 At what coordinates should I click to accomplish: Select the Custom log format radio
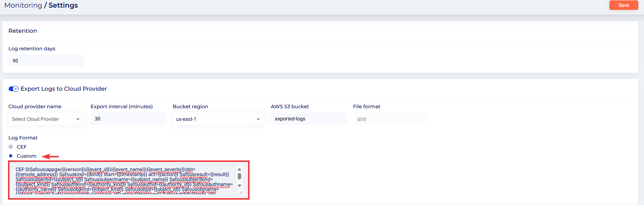pyautogui.click(x=11, y=156)
